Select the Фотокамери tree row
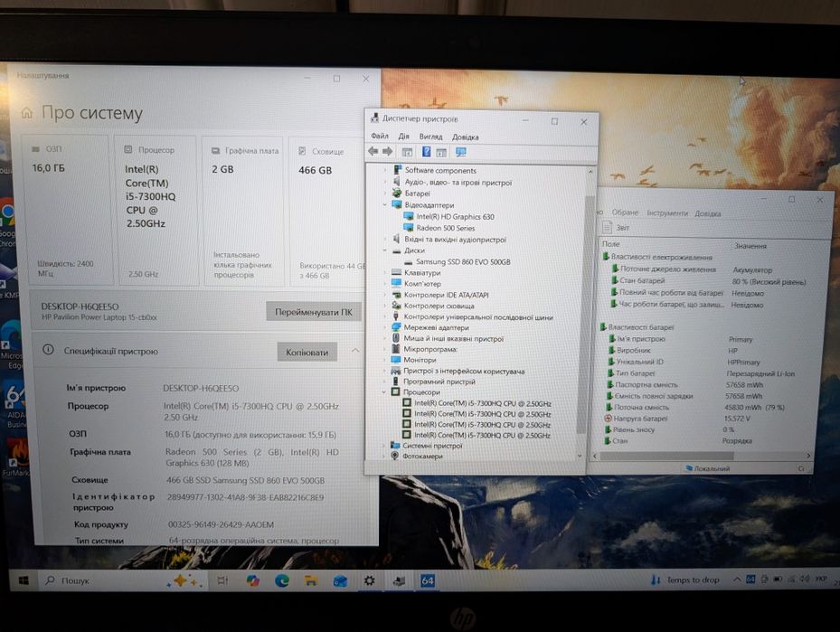 [x=416, y=456]
